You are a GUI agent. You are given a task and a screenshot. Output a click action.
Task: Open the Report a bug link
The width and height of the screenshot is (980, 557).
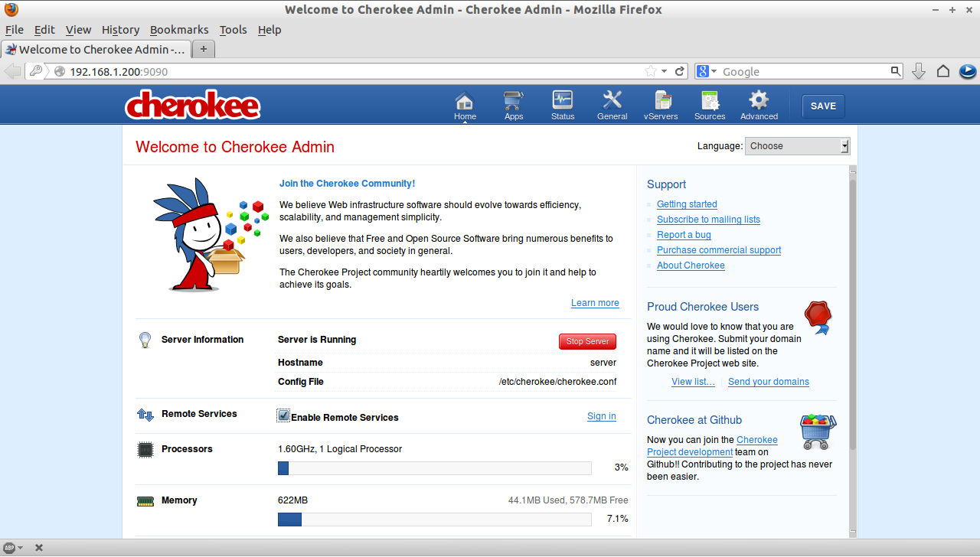point(684,235)
